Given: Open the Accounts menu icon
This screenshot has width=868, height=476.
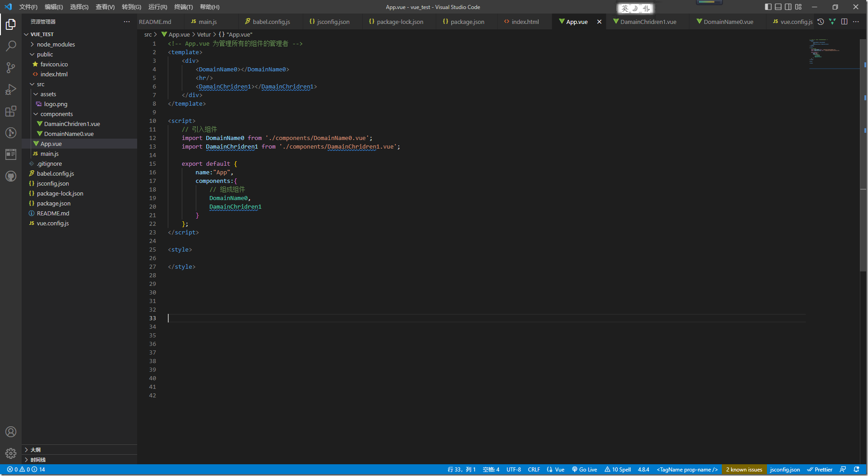Looking at the screenshot, I should pyautogui.click(x=11, y=432).
